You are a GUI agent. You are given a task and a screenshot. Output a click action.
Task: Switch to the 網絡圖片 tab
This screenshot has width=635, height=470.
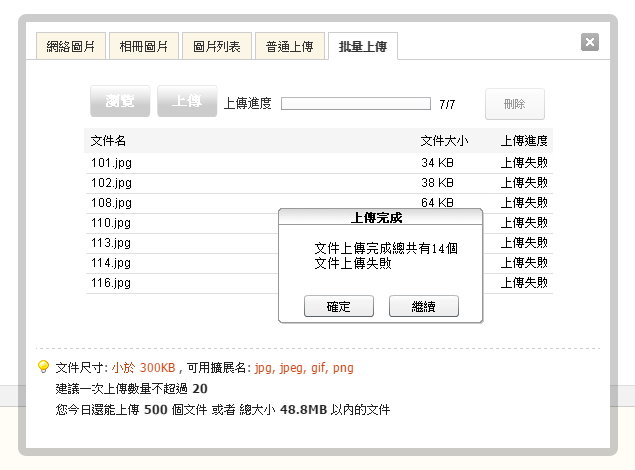click(70, 46)
